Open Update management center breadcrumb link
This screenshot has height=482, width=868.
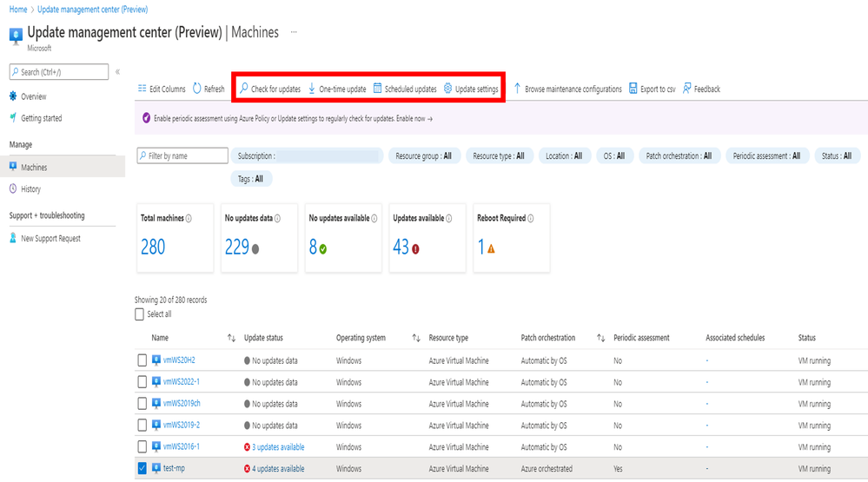point(92,10)
